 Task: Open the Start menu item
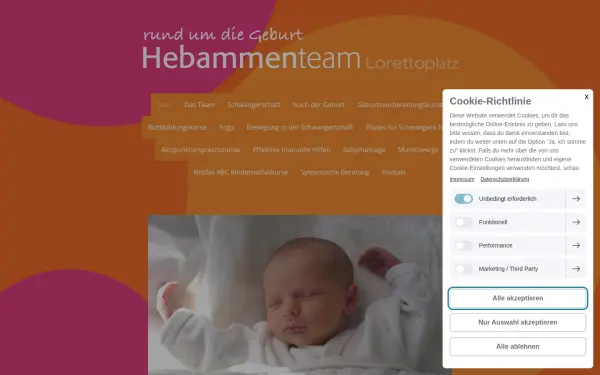(x=164, y=104)
